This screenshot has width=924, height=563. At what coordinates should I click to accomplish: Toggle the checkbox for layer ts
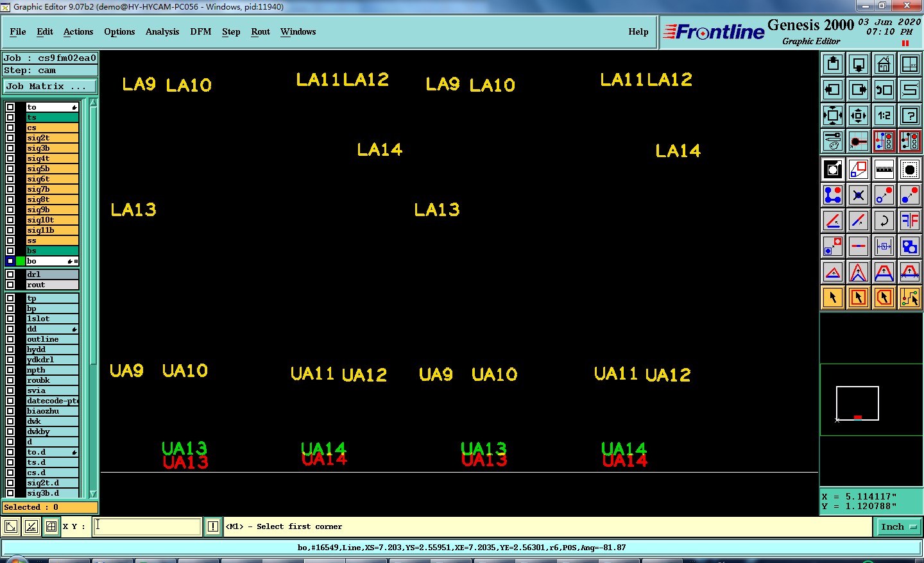[10, 117]
